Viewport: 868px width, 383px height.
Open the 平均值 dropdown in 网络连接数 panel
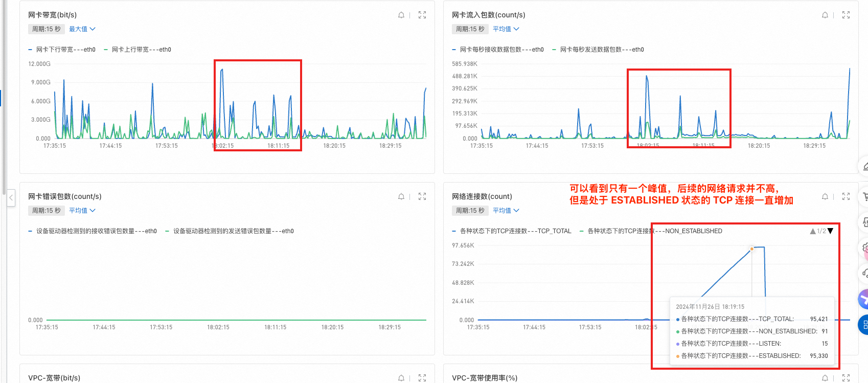(506, 211)
